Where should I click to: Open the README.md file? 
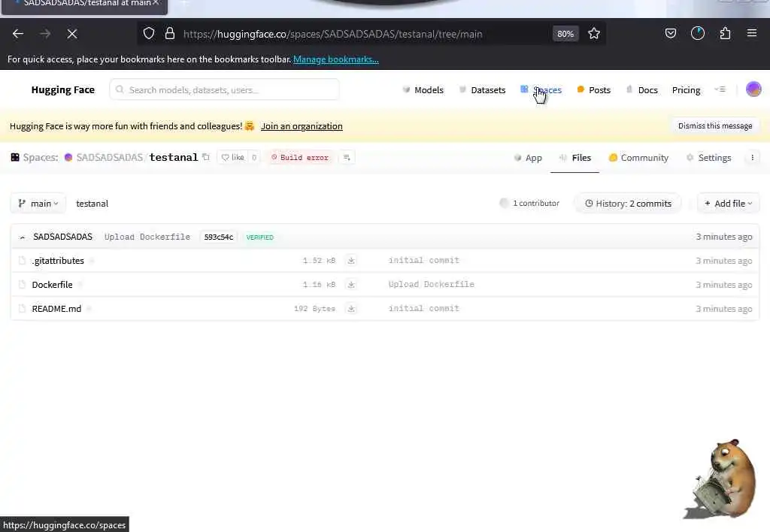click(56, 309)
